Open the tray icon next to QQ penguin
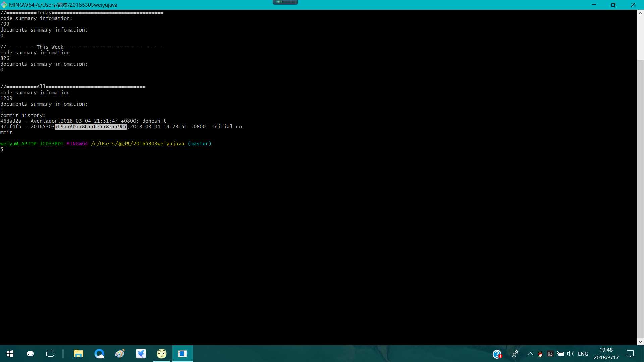Viewport: 644px width, 362px height. pos(550,354)
